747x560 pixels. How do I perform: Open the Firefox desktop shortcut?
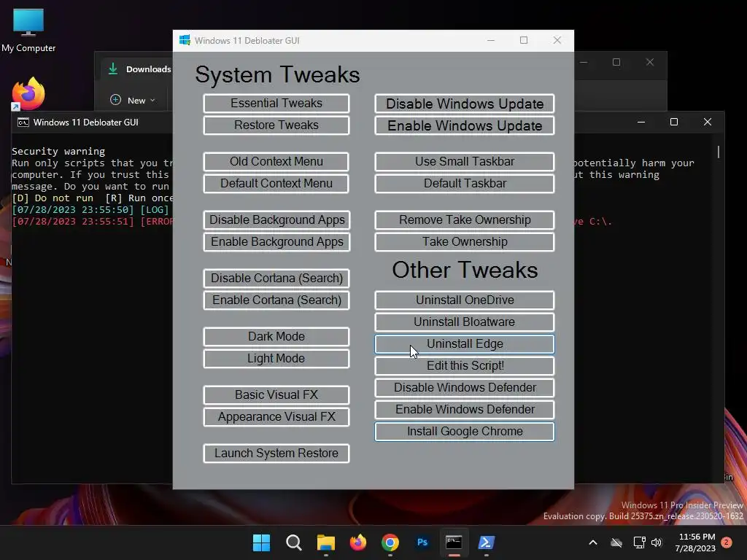[x=28, y=93]
